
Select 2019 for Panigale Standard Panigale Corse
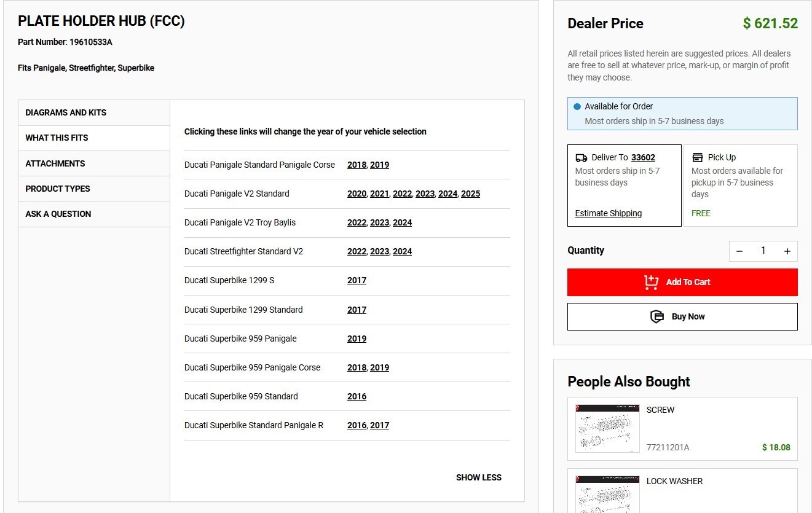coord(379,165)
